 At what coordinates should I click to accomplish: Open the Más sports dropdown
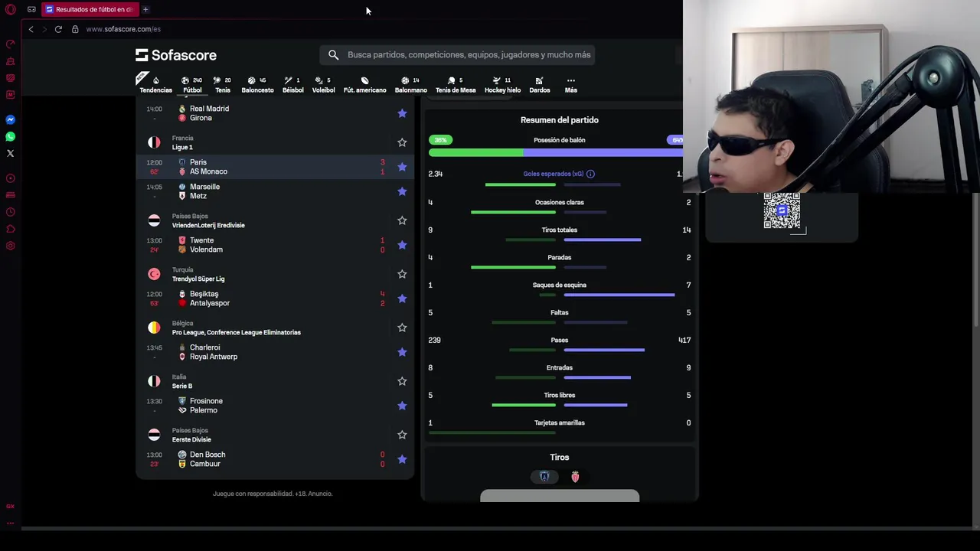(570, 84)
